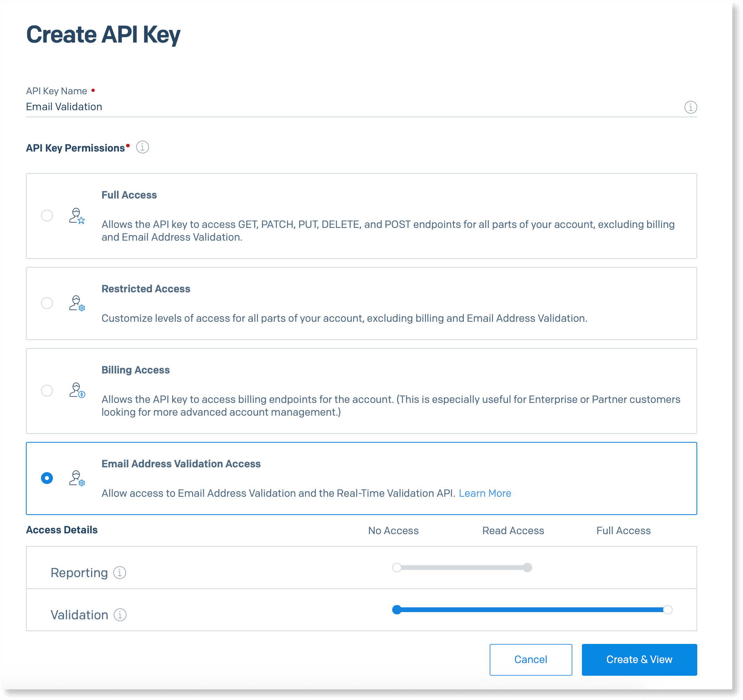The image size is (743, 700).
Task: Click the Restricted Access person-with-gear icon
Action: point(77,303)
